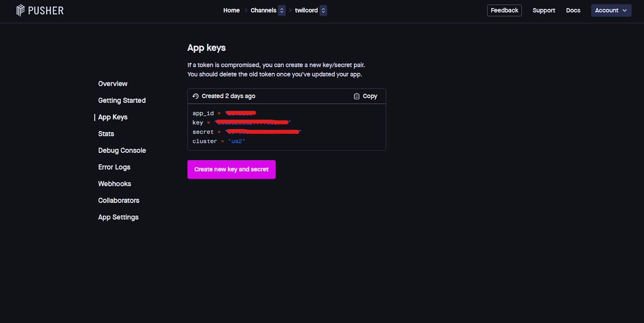Open App Settings in sidebar
The image size is (644, 323).
(x=118, y=217)
